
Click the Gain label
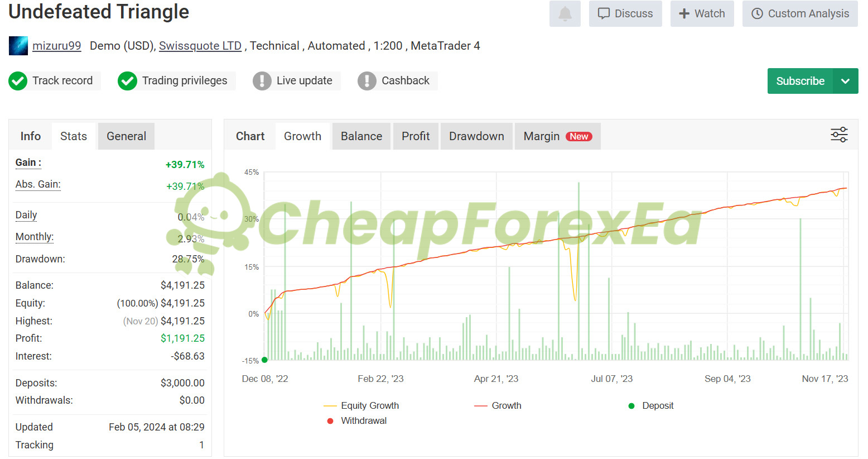(28, 162)
